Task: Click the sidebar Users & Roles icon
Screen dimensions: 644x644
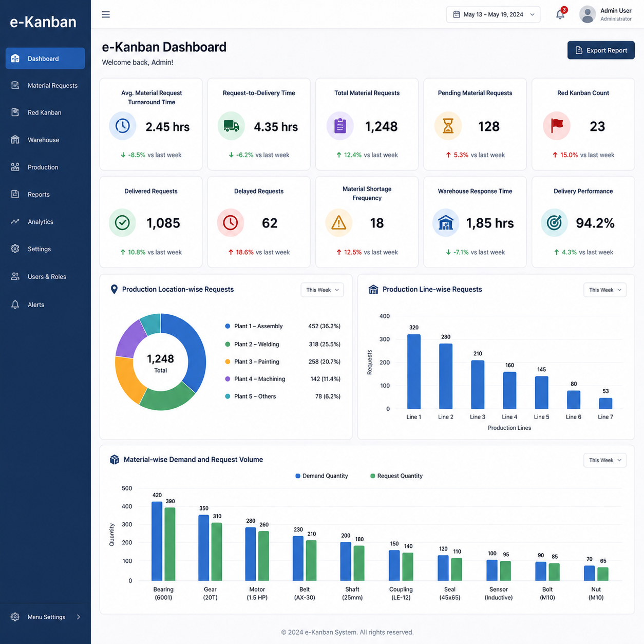Action: (15, 276)
